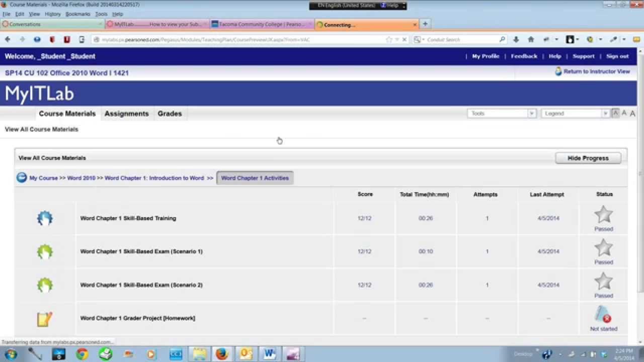Open Word Chapter 1 Grader Project [Homework]
Viewport: 644px width, 362px height.
click(138, 318)
